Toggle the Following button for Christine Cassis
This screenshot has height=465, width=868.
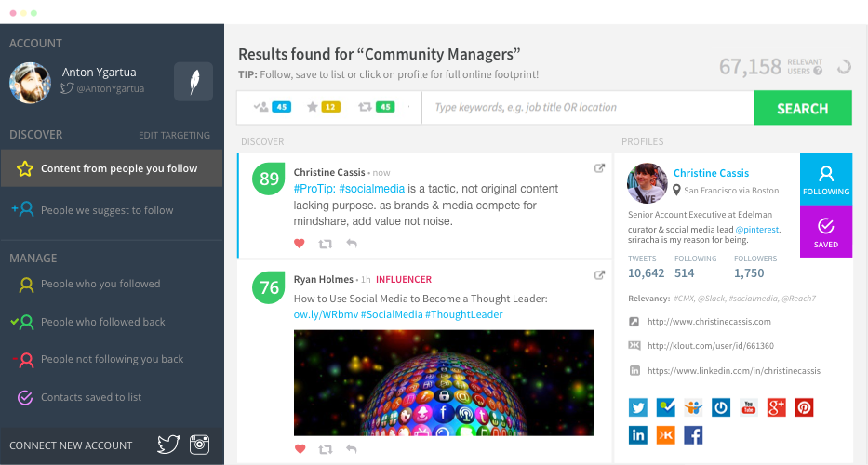[825, 179]
